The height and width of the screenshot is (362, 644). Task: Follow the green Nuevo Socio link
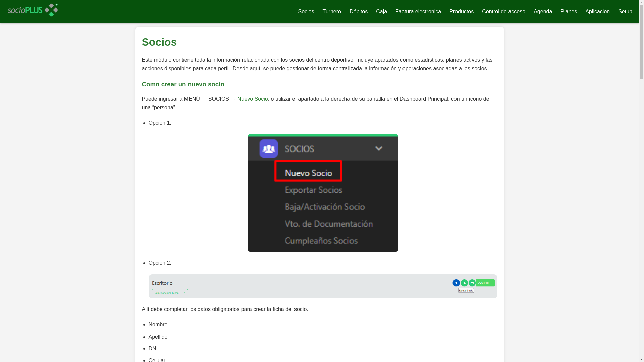253,99
